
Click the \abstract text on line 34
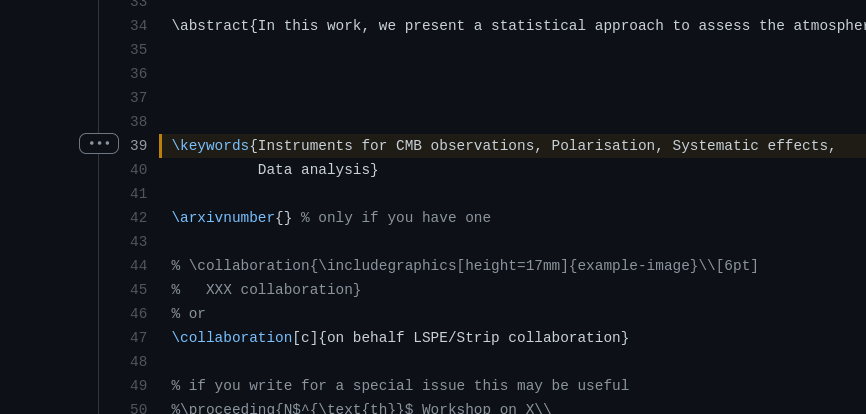pyautogui.click(x=210, y=26)
